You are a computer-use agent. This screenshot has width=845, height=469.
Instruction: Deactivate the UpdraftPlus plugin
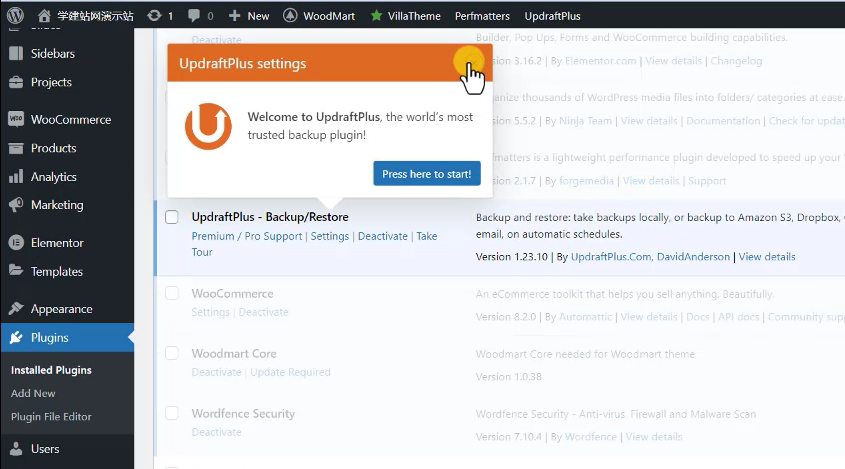pos(383,236)
